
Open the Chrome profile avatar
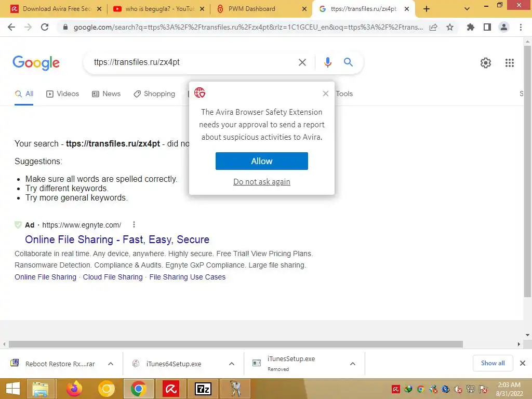pos(504,27)
